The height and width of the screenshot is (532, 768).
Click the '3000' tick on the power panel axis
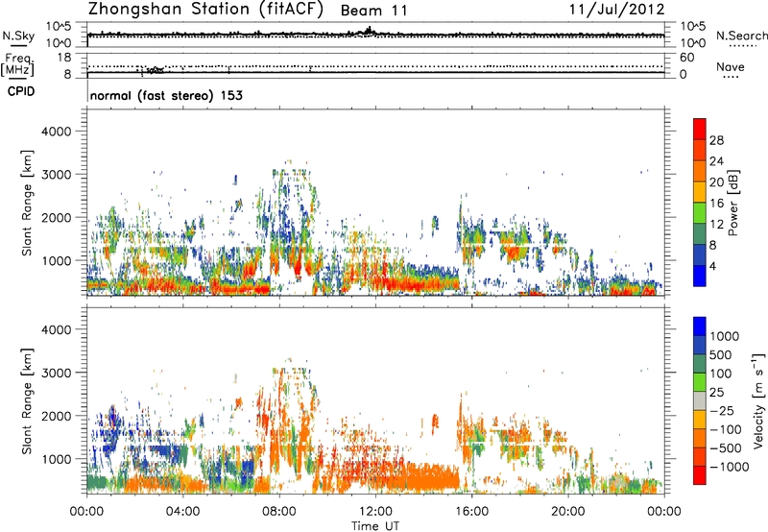pyautogui.click(x=57, y=175)
